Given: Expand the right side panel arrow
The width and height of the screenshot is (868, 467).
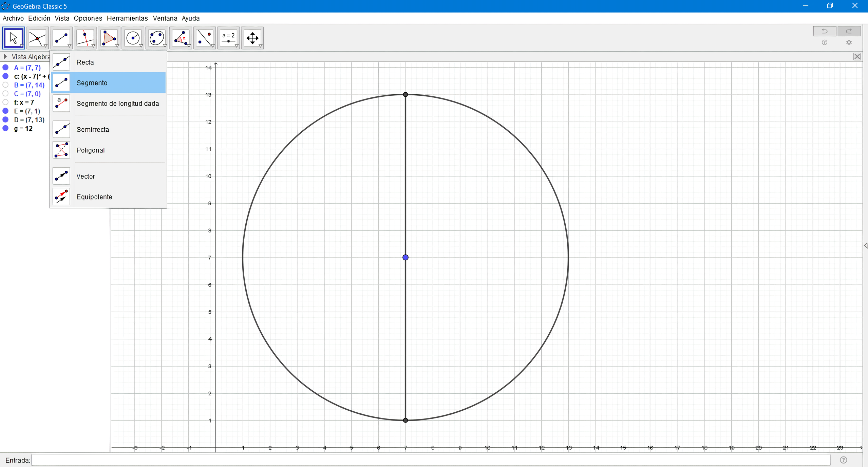Looking at the screenshot, I should 865,246.
